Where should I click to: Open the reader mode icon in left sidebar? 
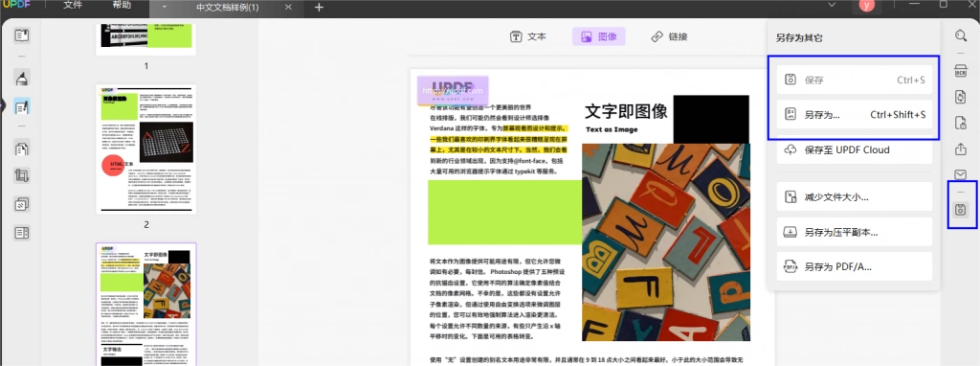(22, 35)
